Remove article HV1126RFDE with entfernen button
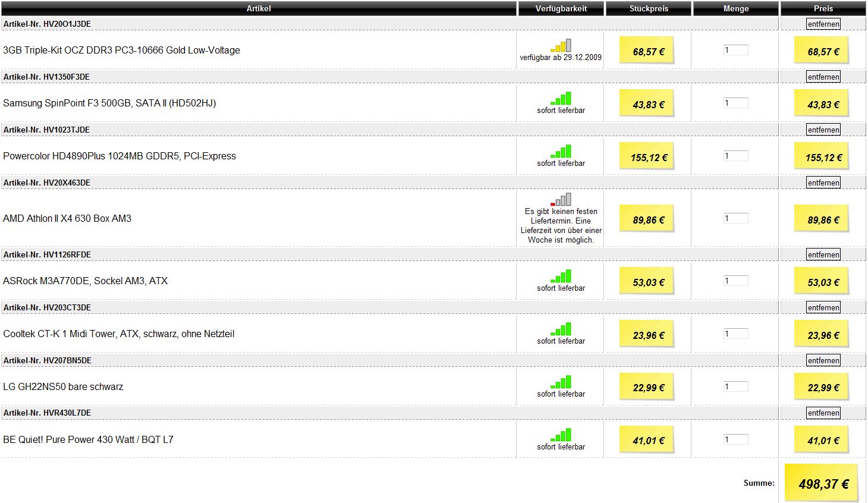The image size is (868, 503). click(823, 254)
